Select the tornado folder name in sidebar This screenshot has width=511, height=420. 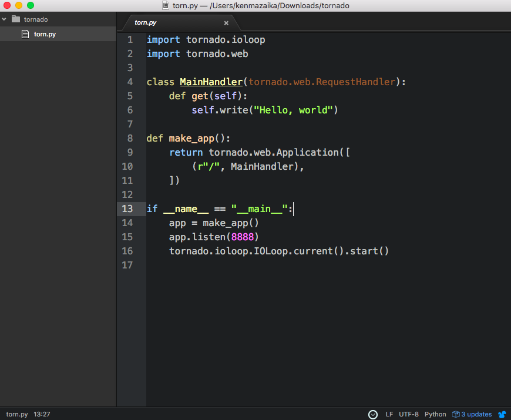click(36, 19)
